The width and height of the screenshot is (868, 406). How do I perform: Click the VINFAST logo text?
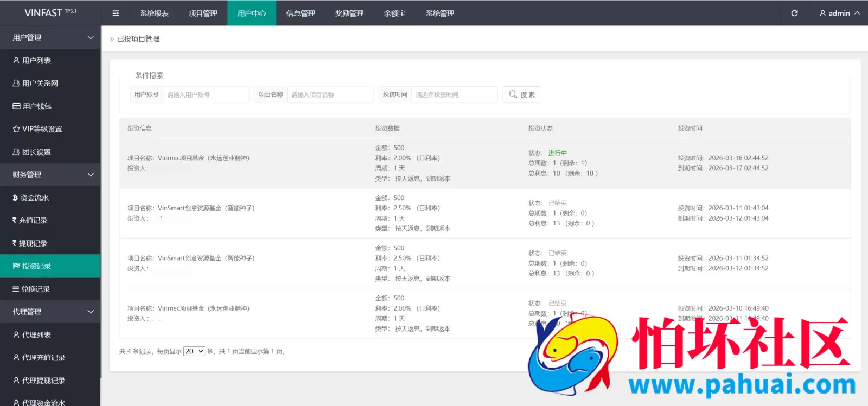(x=43, y=13)
